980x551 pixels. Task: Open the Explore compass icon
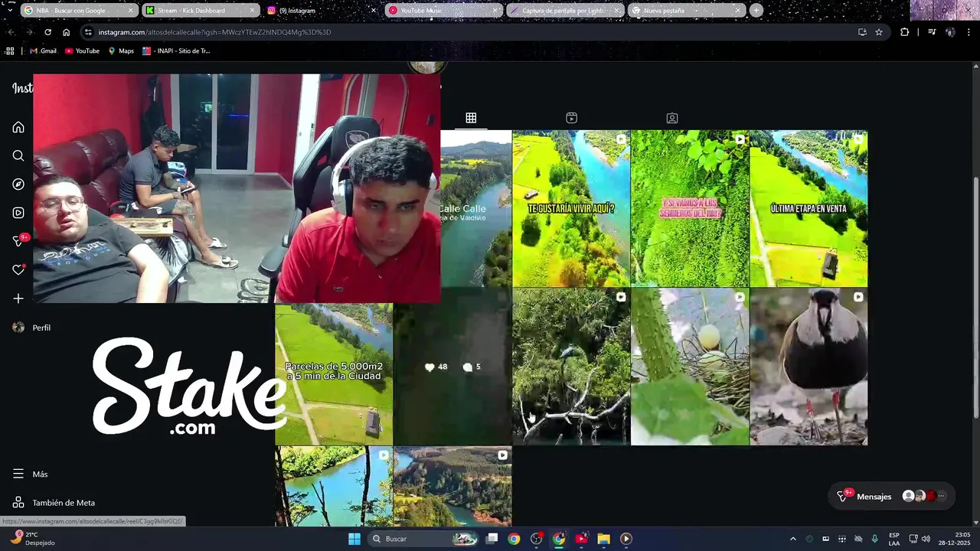18,184
